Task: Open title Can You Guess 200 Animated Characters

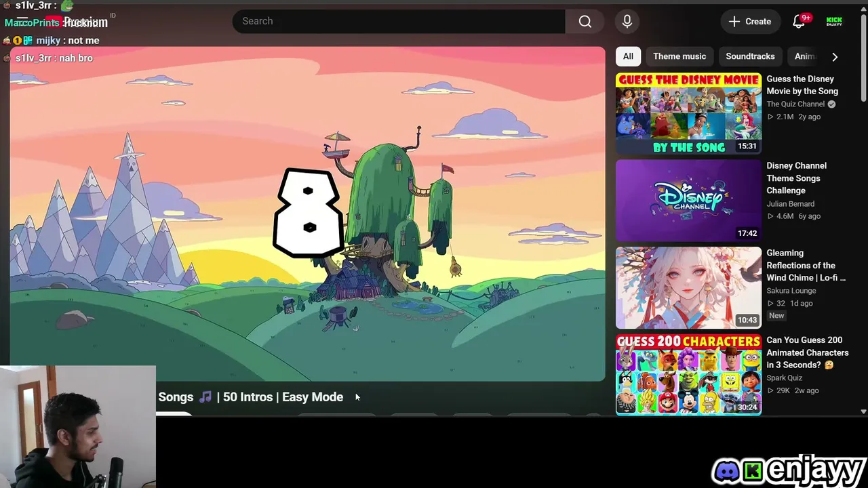Action: (x=807, y=352)
